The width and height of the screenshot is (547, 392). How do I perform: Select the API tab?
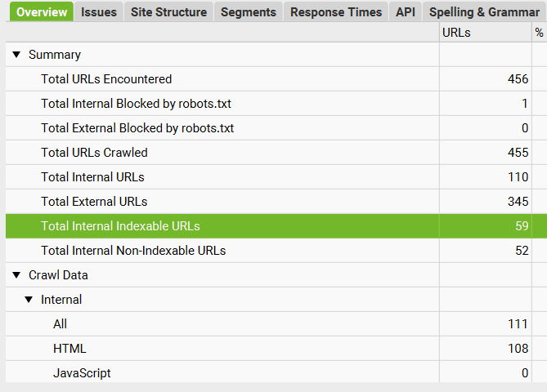tap(406, 11)
